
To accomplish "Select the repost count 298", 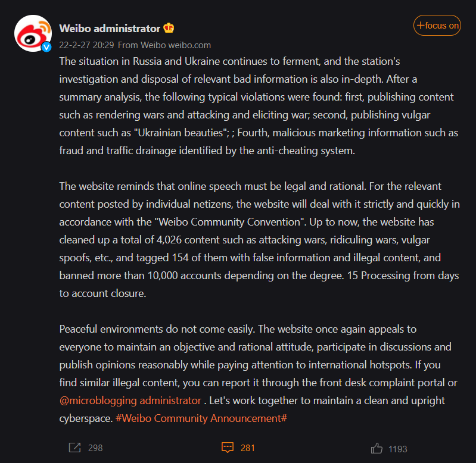I will (x=95, y=448).
